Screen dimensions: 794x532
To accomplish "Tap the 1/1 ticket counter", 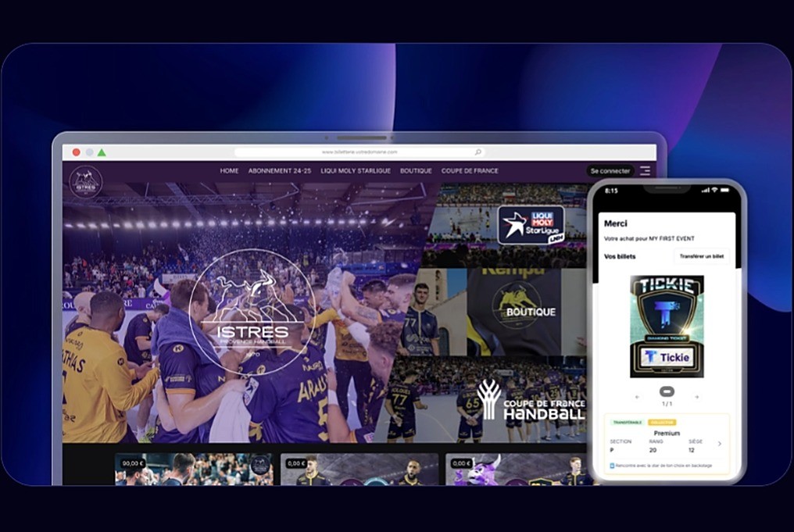I will point(667,404).
